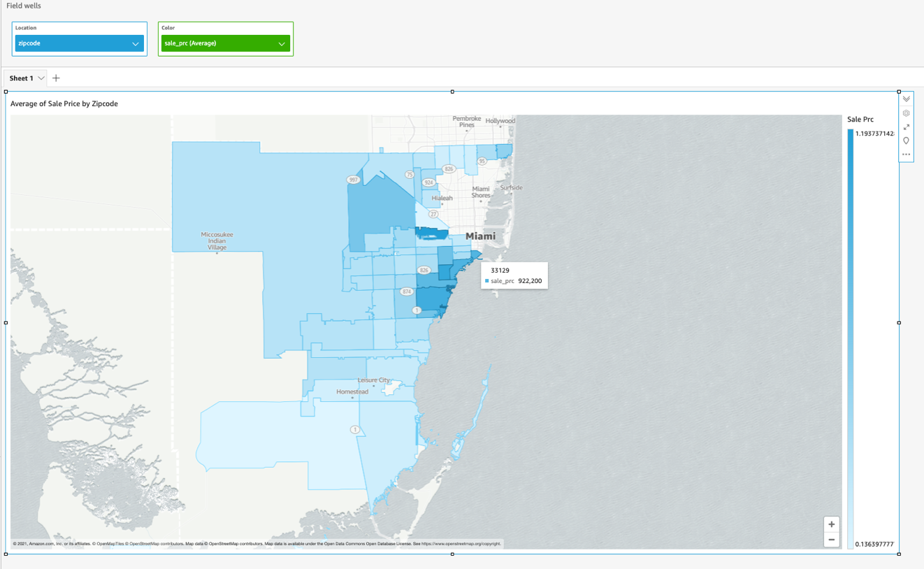Click the map pin icon in visual menu
The image size is (924, 569).
[x=906, y=141]
